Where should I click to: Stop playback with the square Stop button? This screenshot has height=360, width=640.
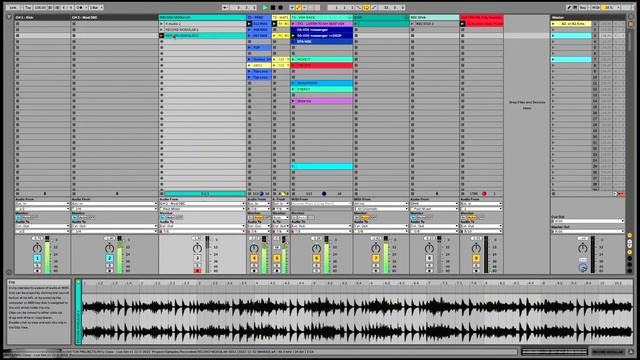273,7
